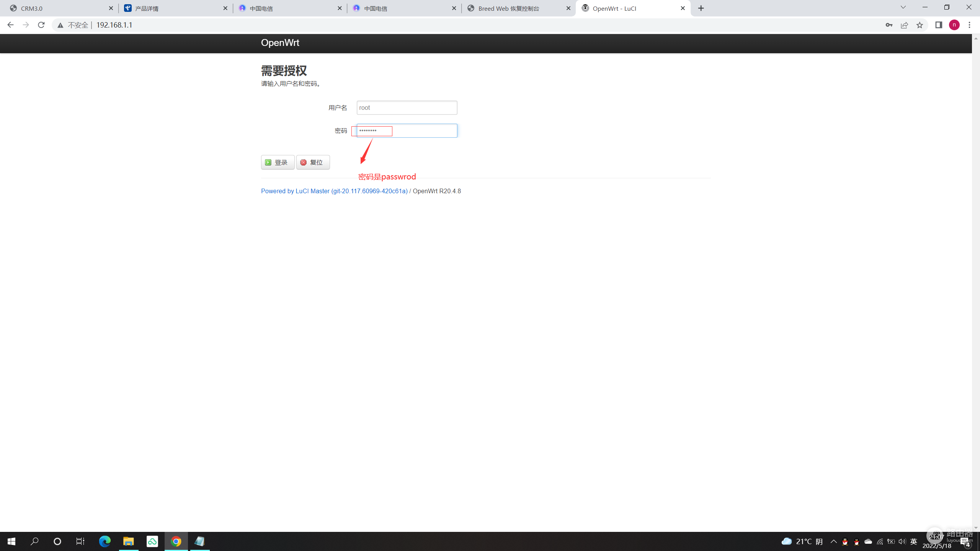The image size is (980, 551).
Task: Open the Chrome three-dot menu
Action: pyautogui.click(x=970, y=25)
